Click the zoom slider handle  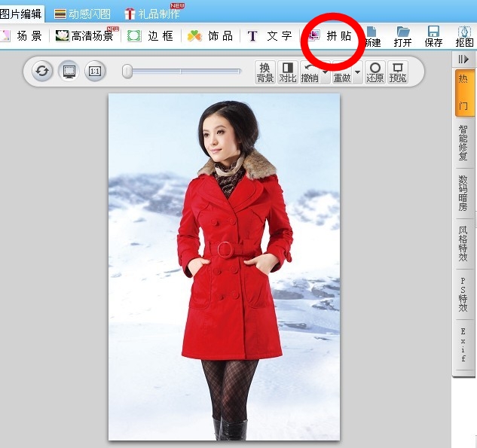(127, 72)
